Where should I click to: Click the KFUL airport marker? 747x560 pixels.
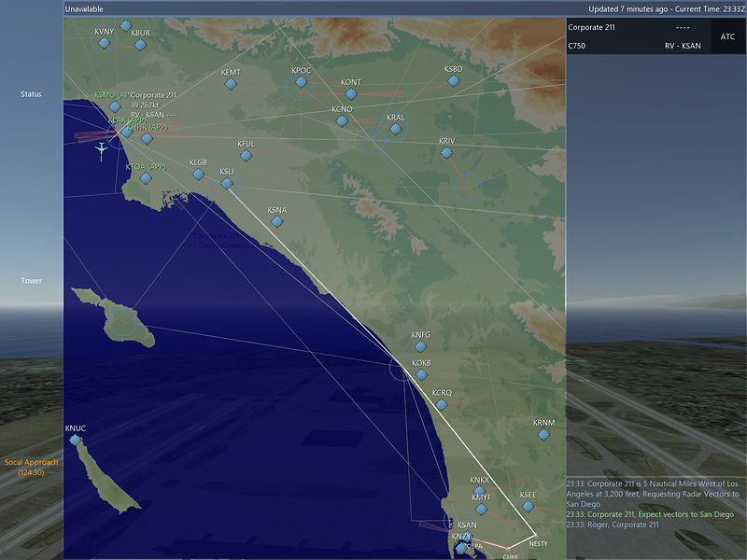click(247, 155)
